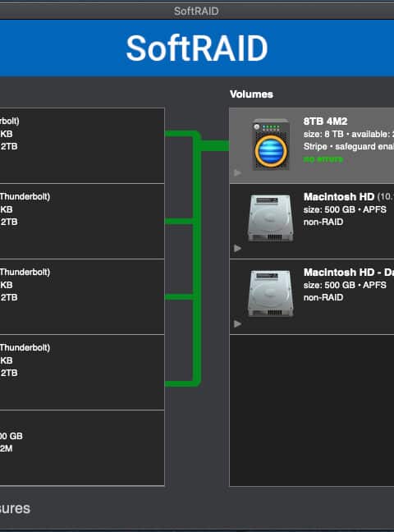Click the Macintosh HD (10.) drive icon

click(271, 218)
